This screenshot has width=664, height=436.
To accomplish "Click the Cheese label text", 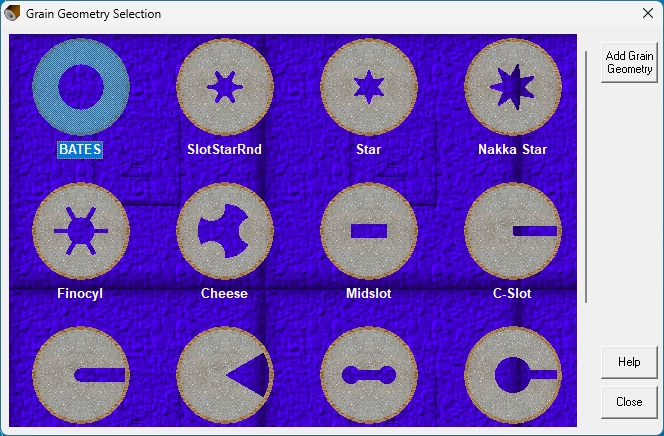I will tap(224, 293).
